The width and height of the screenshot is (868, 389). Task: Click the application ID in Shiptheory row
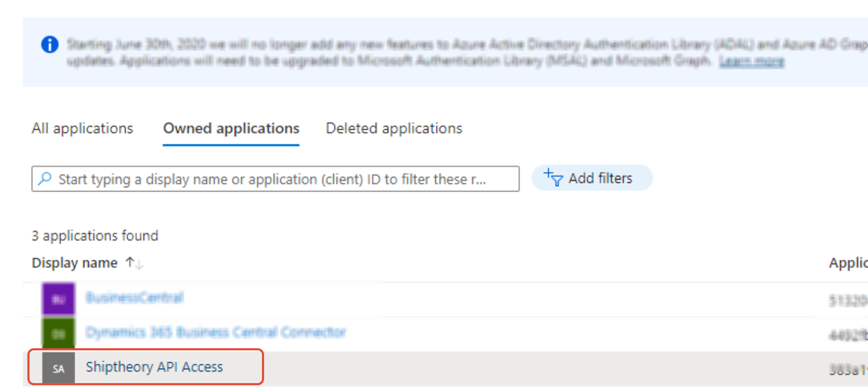(x=848, y=370)
